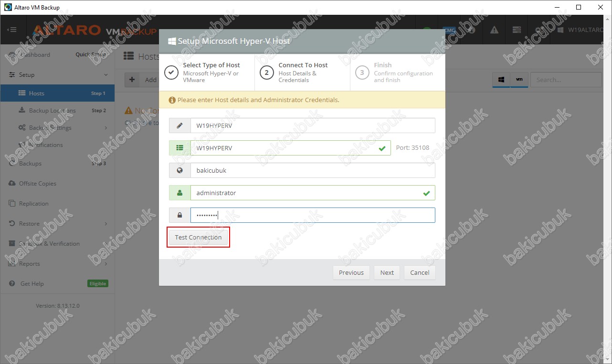Click the Version: 8.13.12.0 text
Screen dimensions: 612x364
[x=57, y=306]
